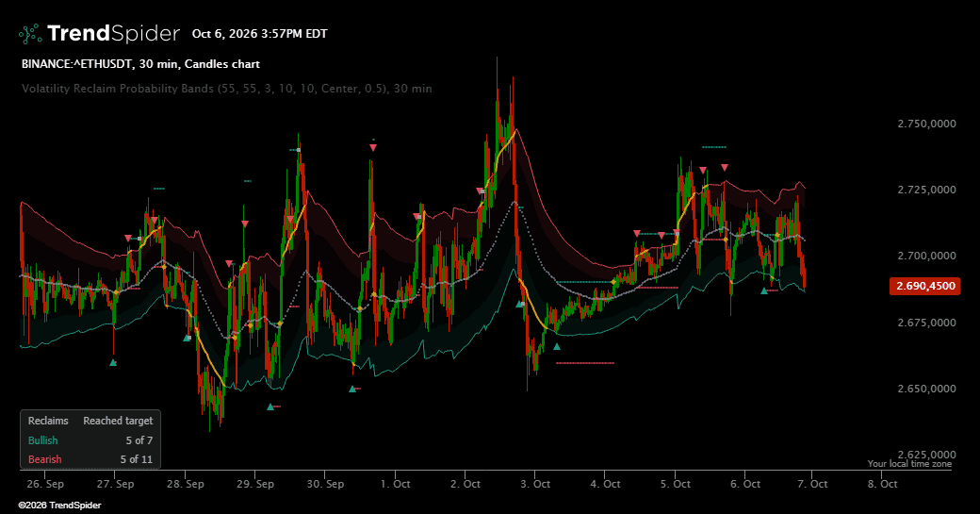Click the 2.675,0000 price axis label
The height and width of the screenshot is (514, 980).
pos(926,323)
